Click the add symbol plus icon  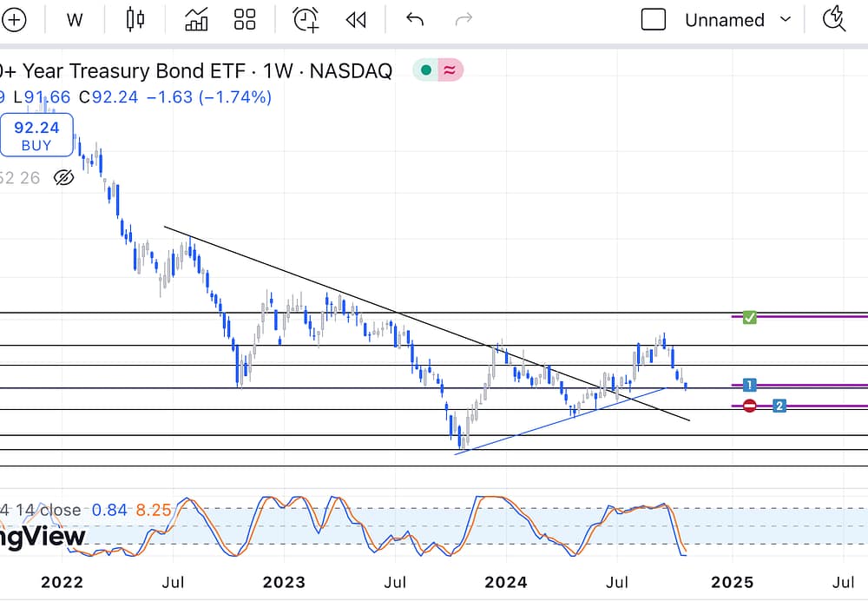(x=13, y=20)
